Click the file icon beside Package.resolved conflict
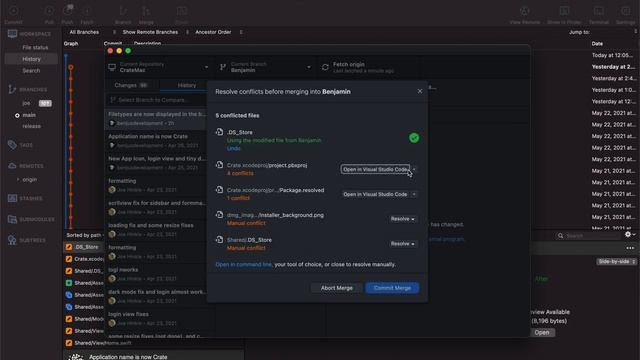640x360 pixels. pos(220,190)
